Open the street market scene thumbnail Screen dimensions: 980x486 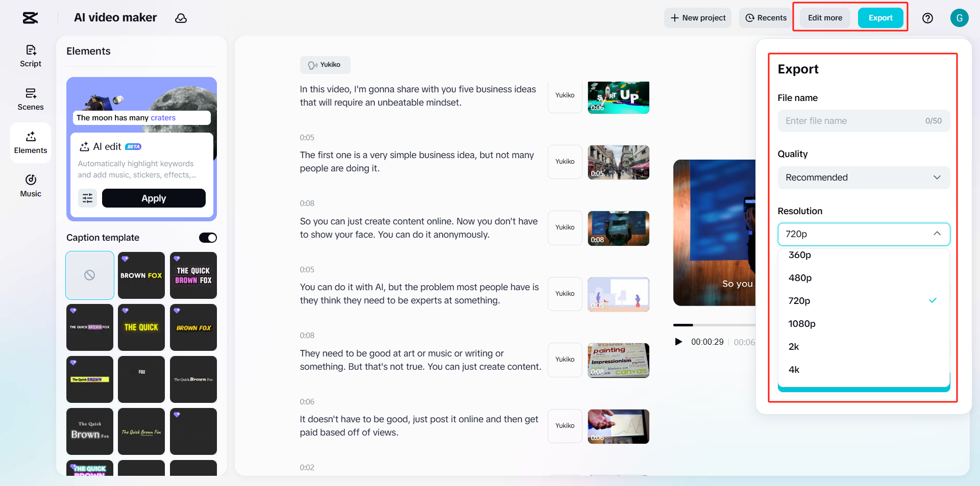619,162
